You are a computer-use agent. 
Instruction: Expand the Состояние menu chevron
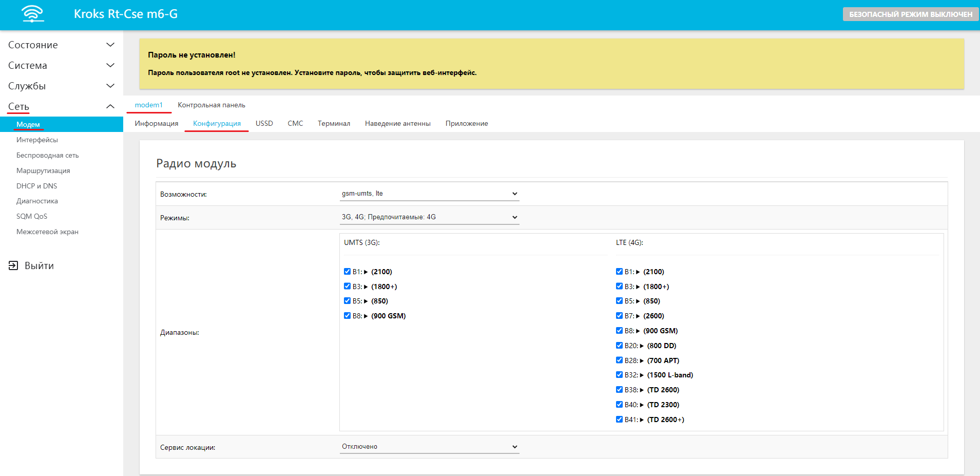coord(110,45)
